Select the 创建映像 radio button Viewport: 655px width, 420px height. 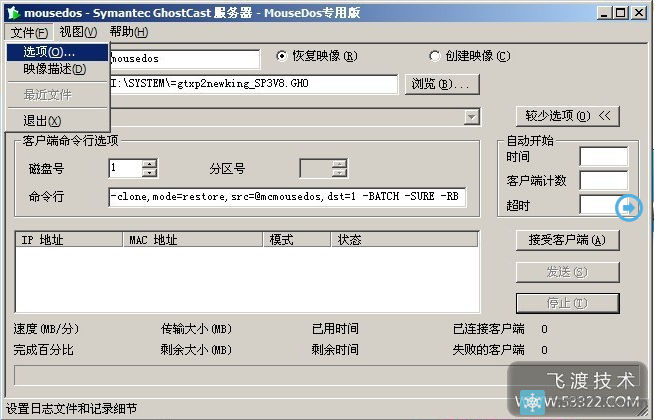[x=435, y=56]
